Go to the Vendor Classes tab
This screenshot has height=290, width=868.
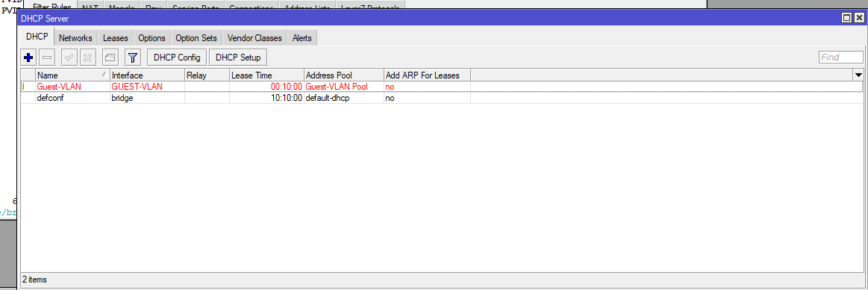coord(254,38)
